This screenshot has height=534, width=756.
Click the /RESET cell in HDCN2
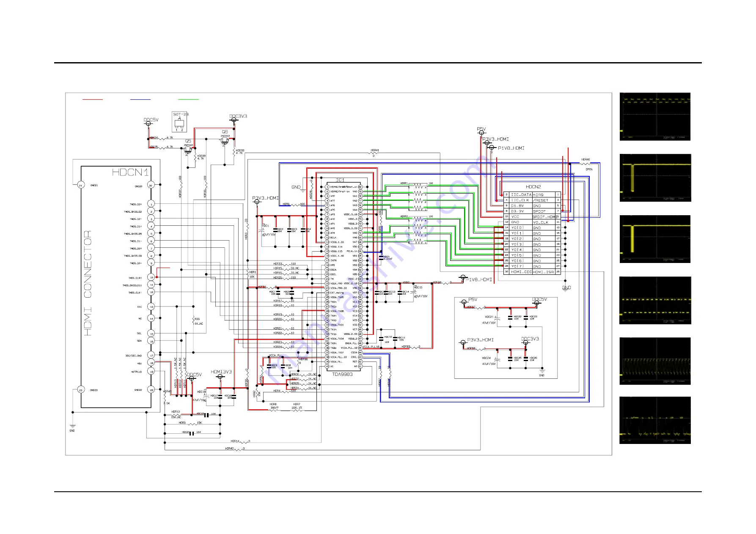point(544,200)
